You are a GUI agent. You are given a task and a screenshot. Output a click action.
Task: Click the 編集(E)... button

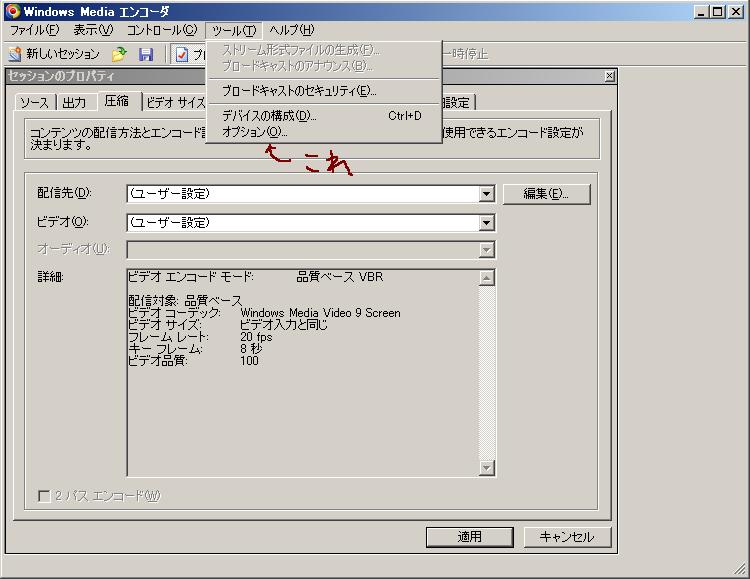coord(547,194)
